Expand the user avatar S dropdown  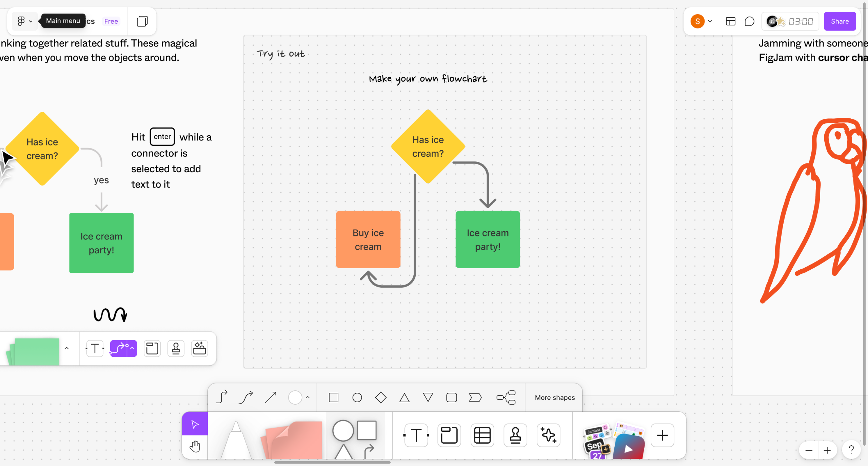click(x=710, y=21)
